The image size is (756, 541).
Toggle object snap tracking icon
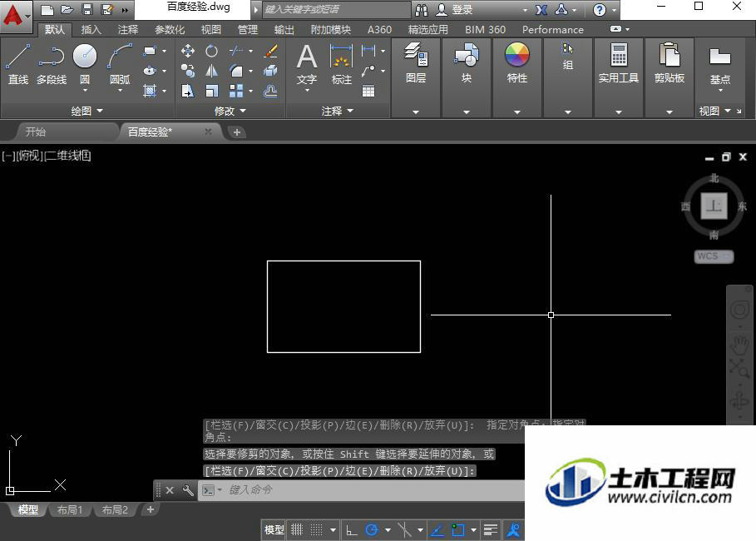tap(437, 530)
